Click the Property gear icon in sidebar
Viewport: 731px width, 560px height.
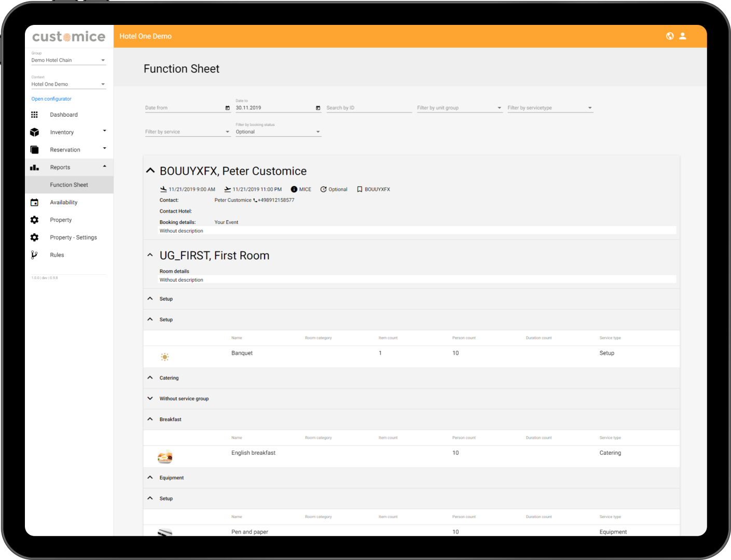34,220
